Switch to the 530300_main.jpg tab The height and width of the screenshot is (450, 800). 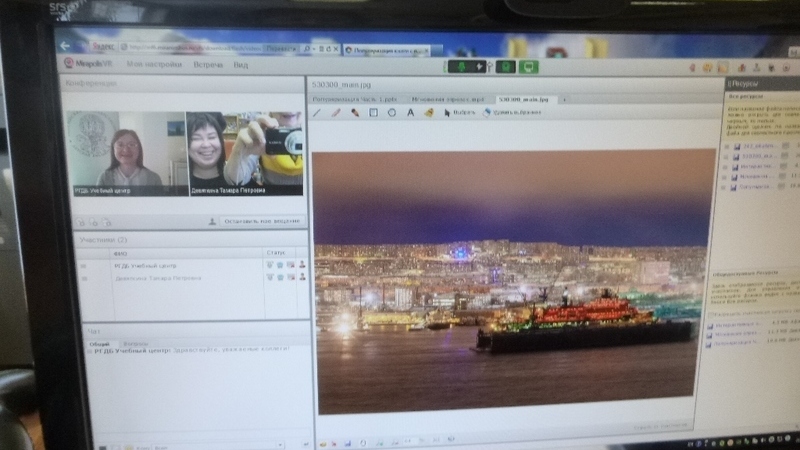pyautogui.click(x=526, y=100)
